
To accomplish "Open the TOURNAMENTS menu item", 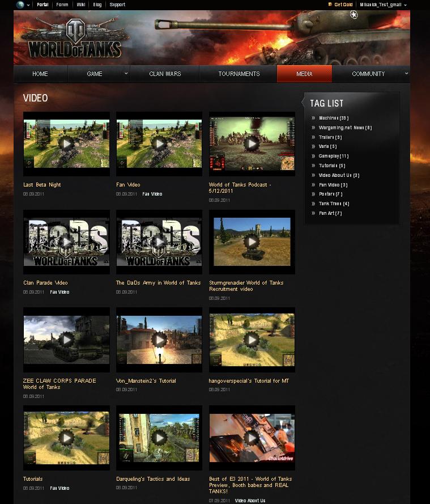I will point(239,74).
